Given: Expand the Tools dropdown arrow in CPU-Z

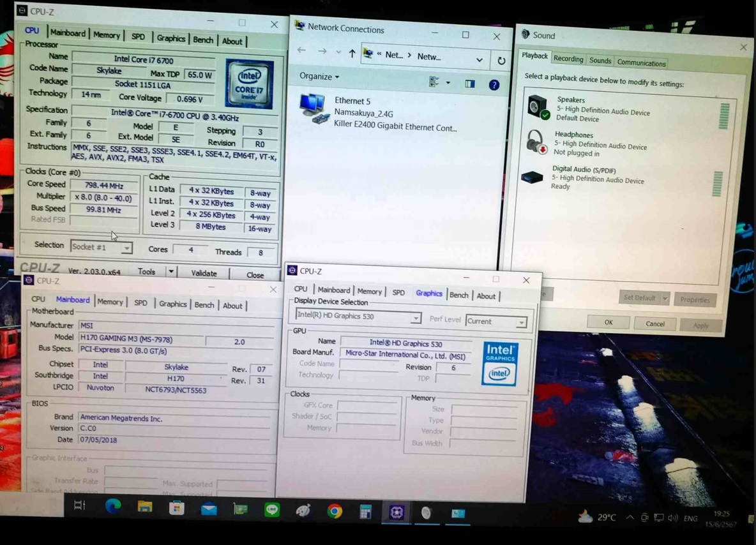Looking at the screenshot, I should coord(171,272).
